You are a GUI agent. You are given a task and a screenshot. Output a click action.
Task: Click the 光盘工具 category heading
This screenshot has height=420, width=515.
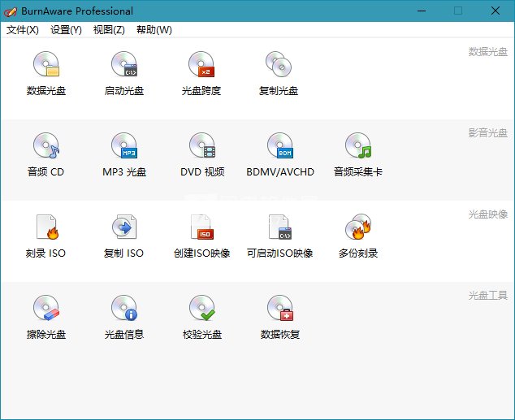coord(488,296)
